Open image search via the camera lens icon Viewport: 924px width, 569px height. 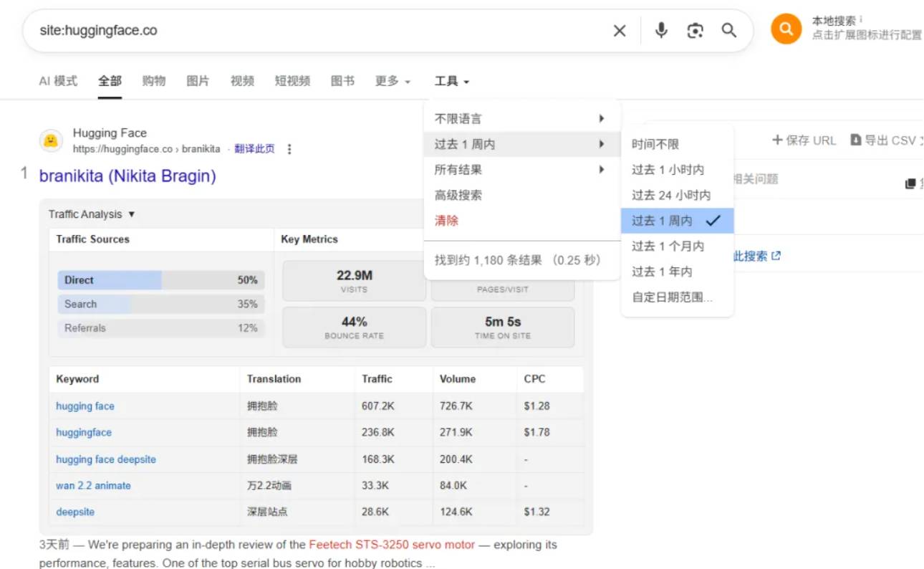click(695, 31)
